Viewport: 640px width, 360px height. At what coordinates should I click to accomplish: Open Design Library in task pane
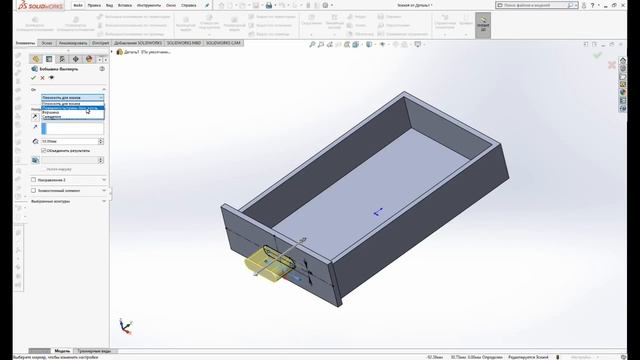coord(623,69)
